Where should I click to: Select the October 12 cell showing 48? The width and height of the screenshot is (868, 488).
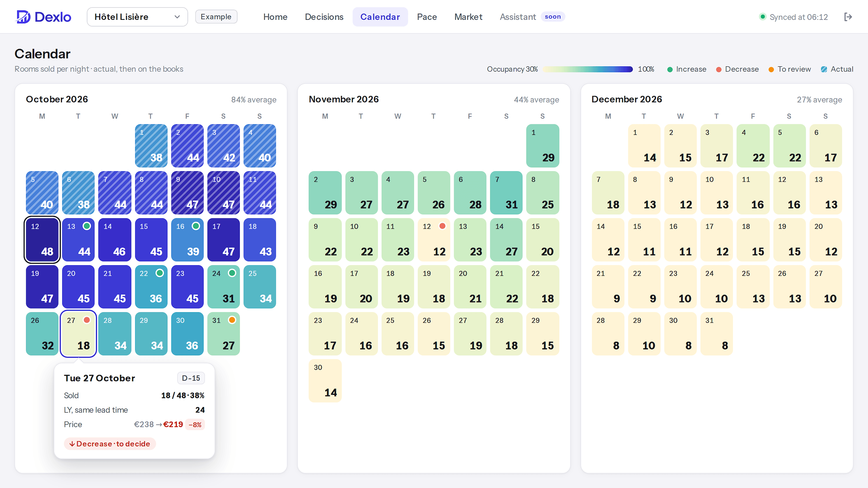click(x=42, y=240)
